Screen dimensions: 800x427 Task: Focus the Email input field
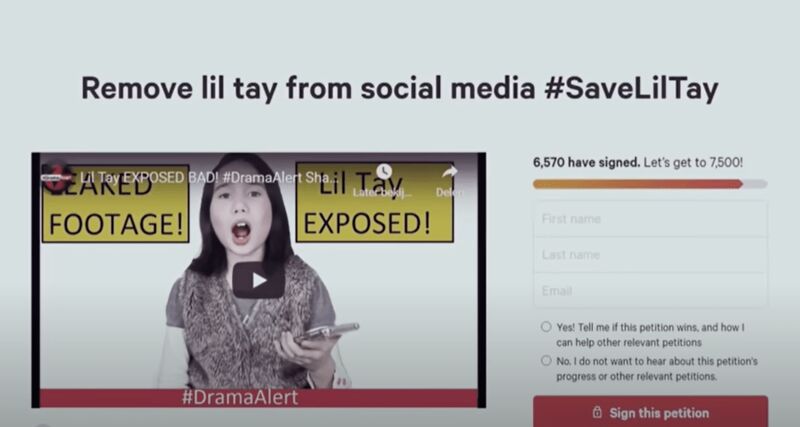pos(650,290)
